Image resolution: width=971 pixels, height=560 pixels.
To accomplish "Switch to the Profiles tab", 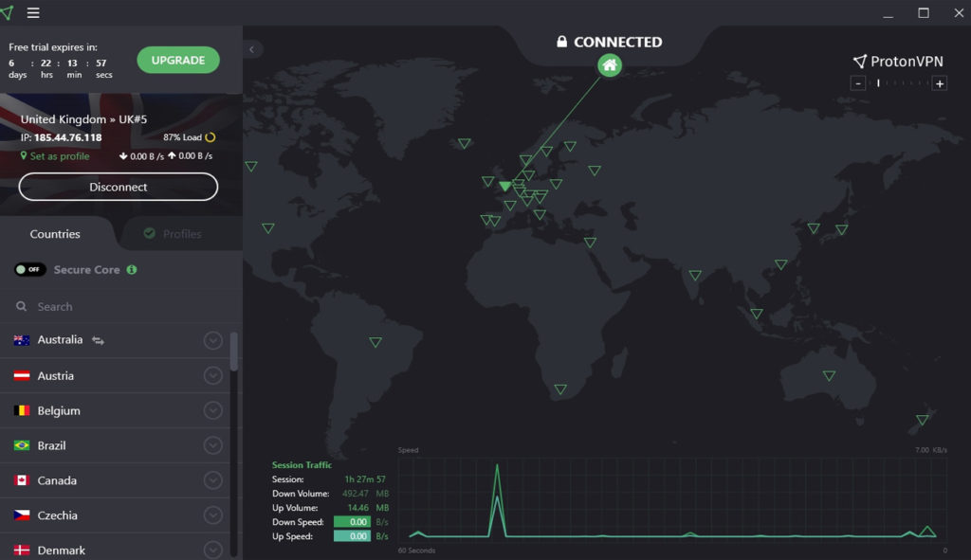I will pyautogui.click(x=174, y=234).
